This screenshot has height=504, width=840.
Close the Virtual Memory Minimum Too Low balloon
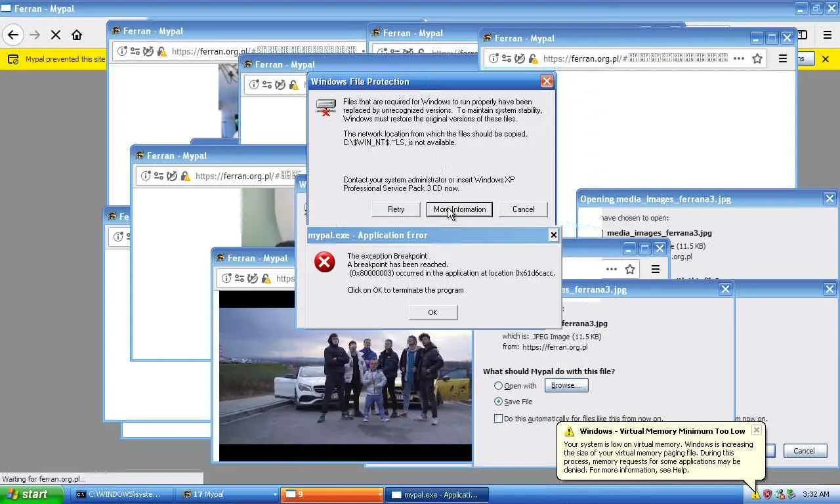757,430
